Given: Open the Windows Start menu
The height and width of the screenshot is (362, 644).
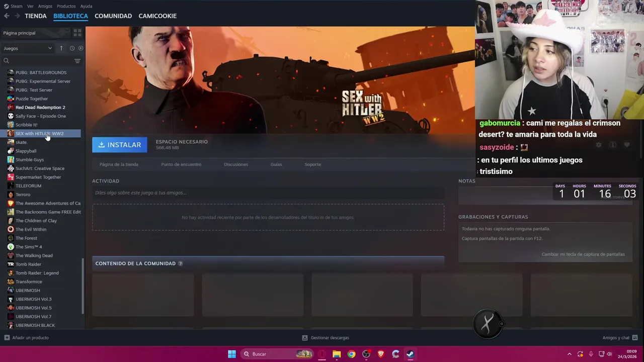Looking at the screenshot, I should point(232,354).
